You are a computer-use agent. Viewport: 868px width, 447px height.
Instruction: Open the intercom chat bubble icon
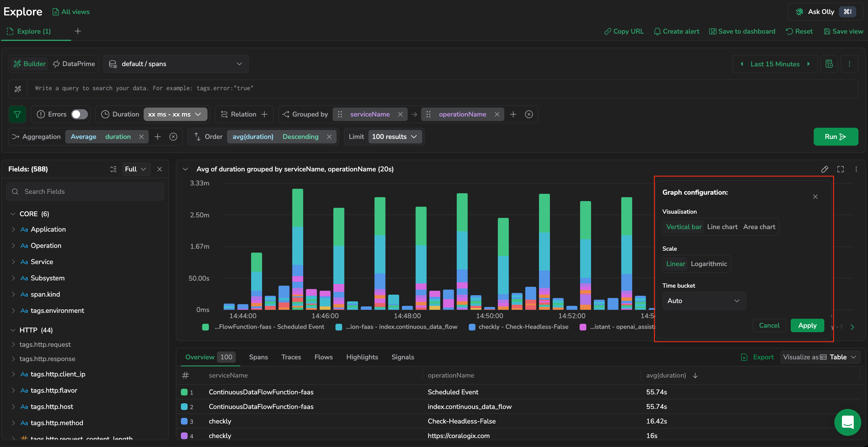click(x=848, y=422)
